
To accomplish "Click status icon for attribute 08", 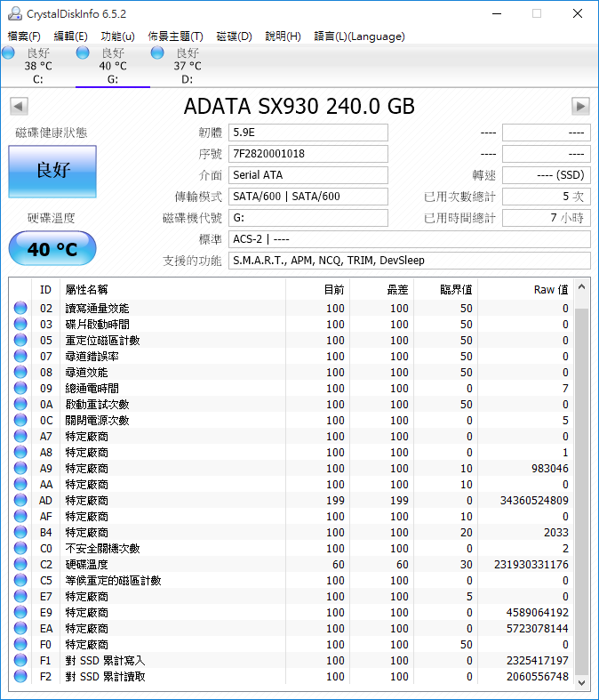I will [x=20, y=373].
